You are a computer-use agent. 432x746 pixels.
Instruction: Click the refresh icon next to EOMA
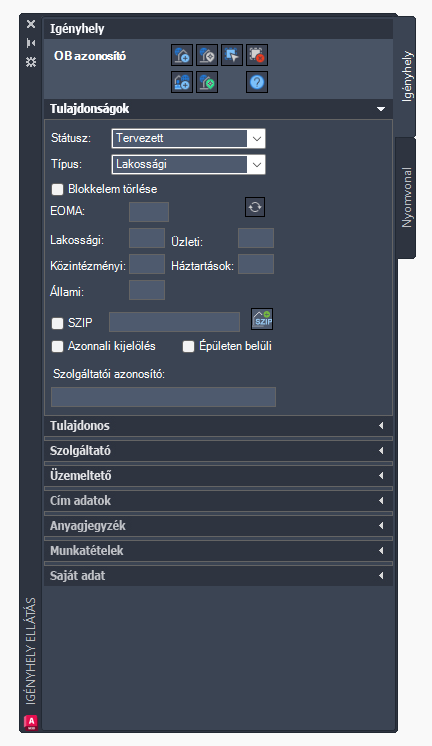point(255,207)
